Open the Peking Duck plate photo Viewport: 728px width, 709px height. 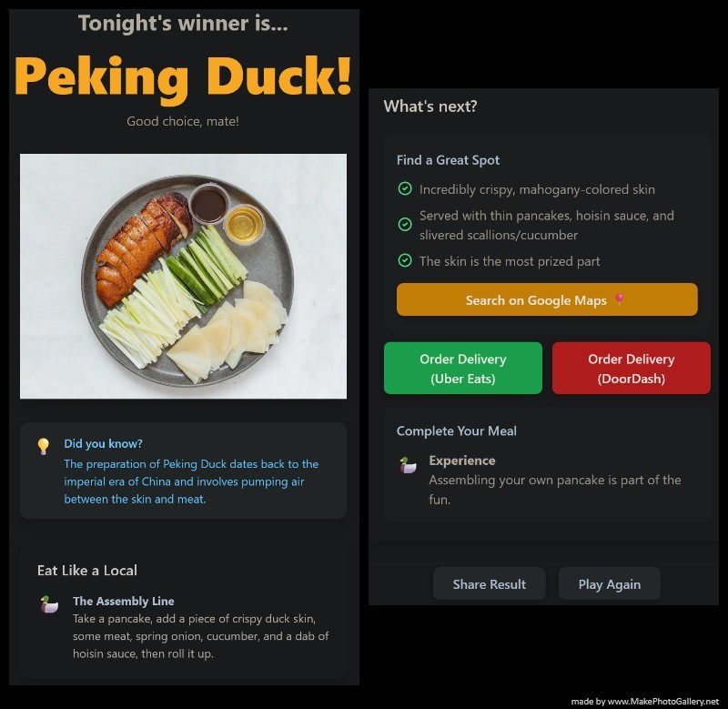(183, 277)
